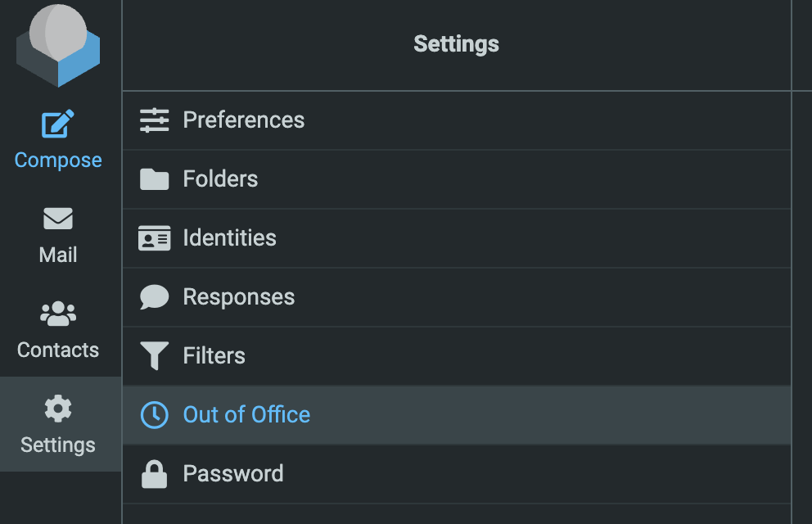Viewport: 812px width, 524px height.
Task: Click the Filters funnel icon
Action: point(154,356)
